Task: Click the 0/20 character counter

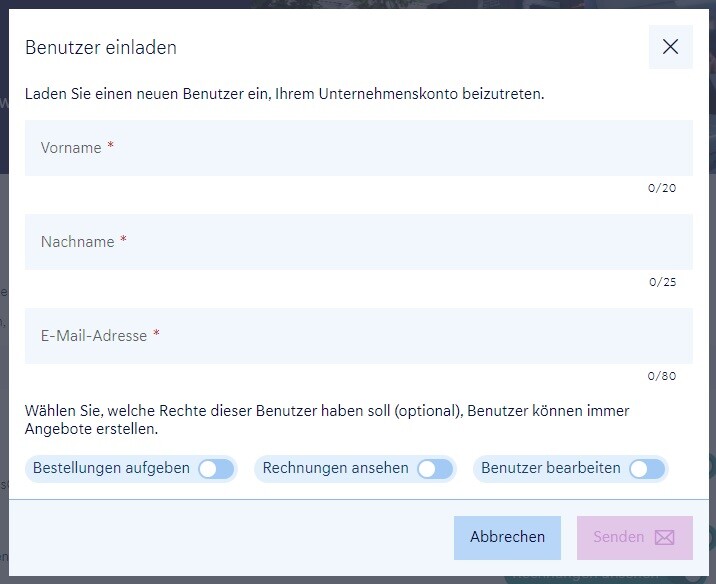Action: tap(662, 188)
